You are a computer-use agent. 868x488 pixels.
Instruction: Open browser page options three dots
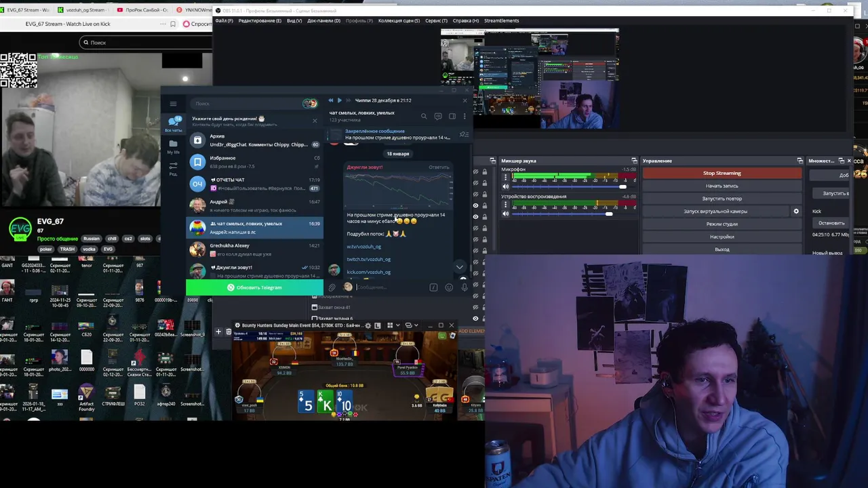pyautogui.click(x=163, y=24)
